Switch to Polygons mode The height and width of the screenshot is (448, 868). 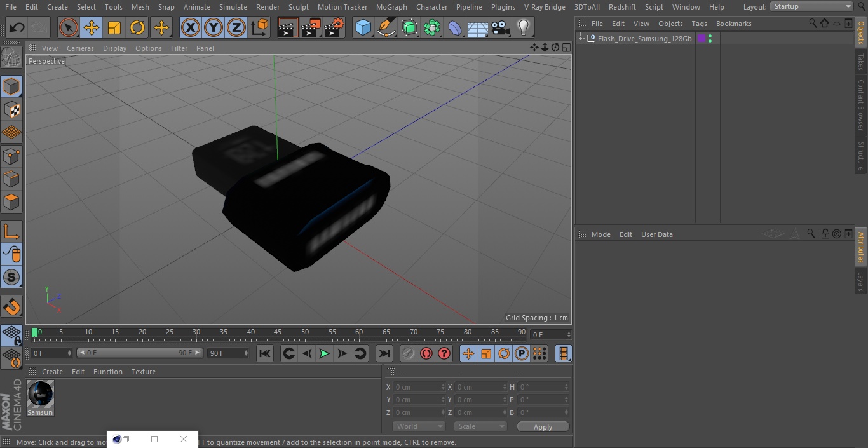click(x=11, y=202)
